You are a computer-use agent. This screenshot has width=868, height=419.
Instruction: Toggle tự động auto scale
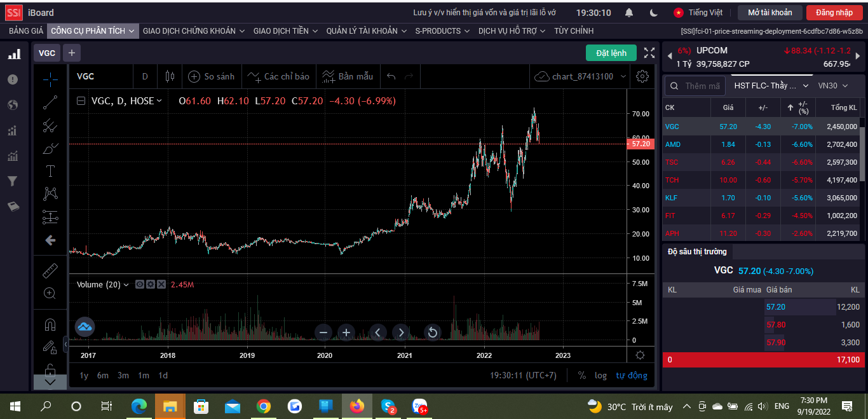pyautogui.click(x=632, y=375)
